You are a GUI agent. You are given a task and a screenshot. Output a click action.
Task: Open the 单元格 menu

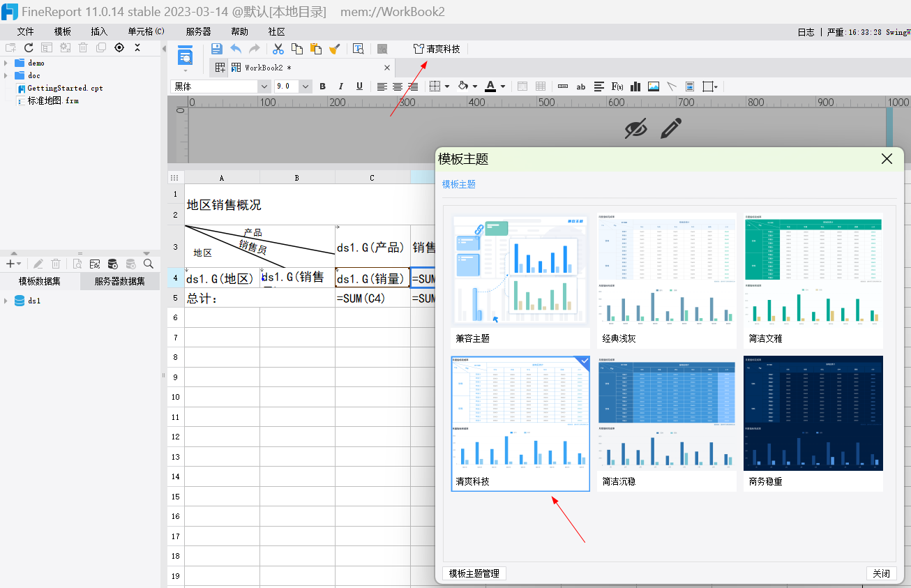point(146,31)
